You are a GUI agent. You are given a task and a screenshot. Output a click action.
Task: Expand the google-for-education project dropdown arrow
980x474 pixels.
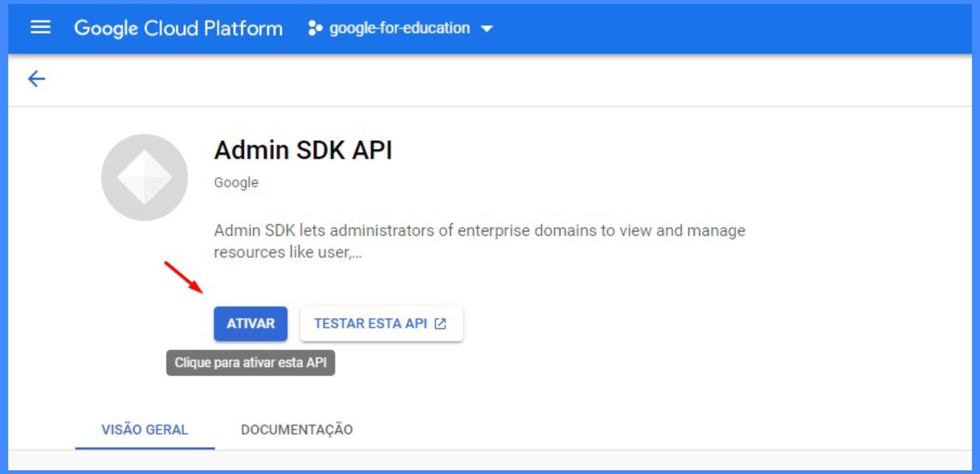click(x=487, y=29)
